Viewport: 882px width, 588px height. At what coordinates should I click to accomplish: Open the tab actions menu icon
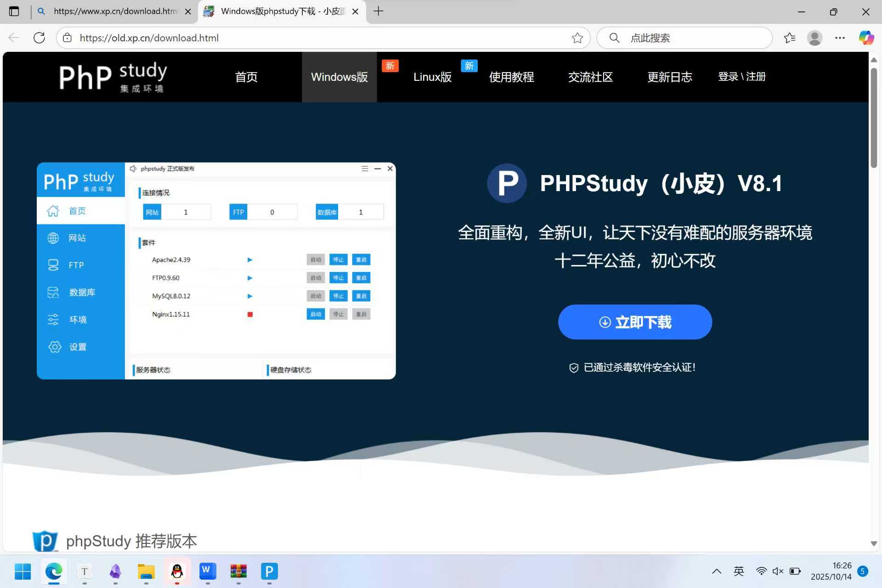(14, 11)
